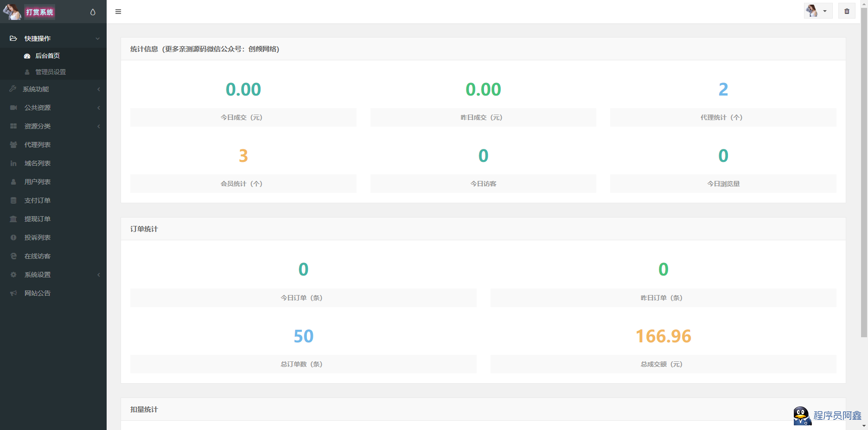This screenshot has height=430, width=868.
Task: Click the 扣量统计 panel heading
Action: tap(144, 410)
